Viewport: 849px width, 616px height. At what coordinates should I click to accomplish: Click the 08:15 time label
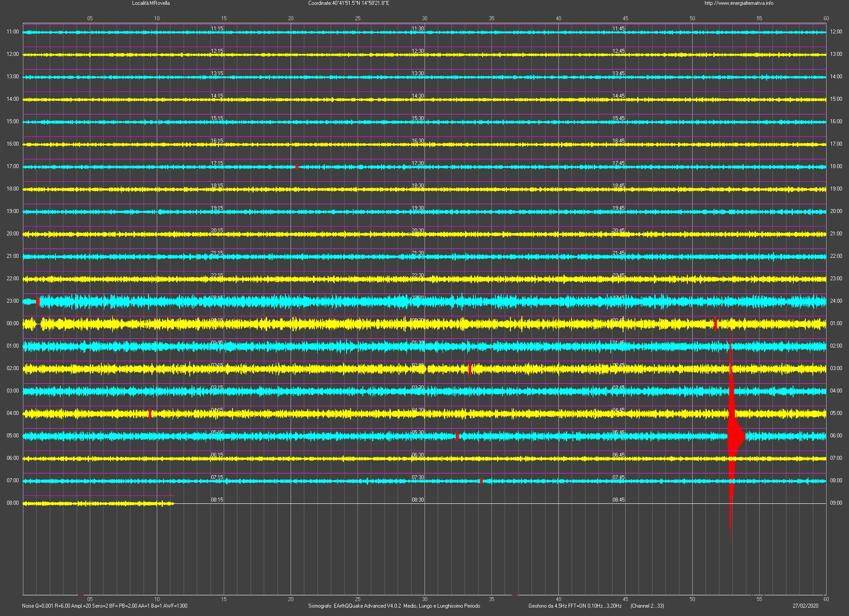pos(217,500)
